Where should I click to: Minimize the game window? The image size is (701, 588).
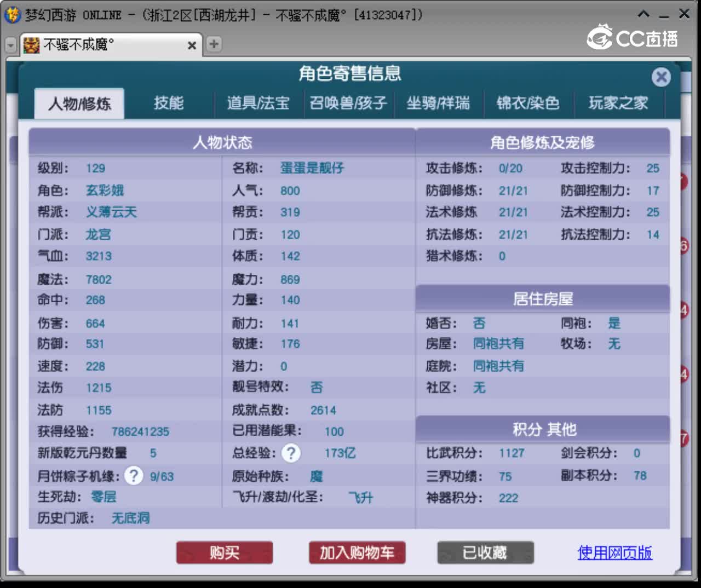pyautogui.click(x=664, y=15)
